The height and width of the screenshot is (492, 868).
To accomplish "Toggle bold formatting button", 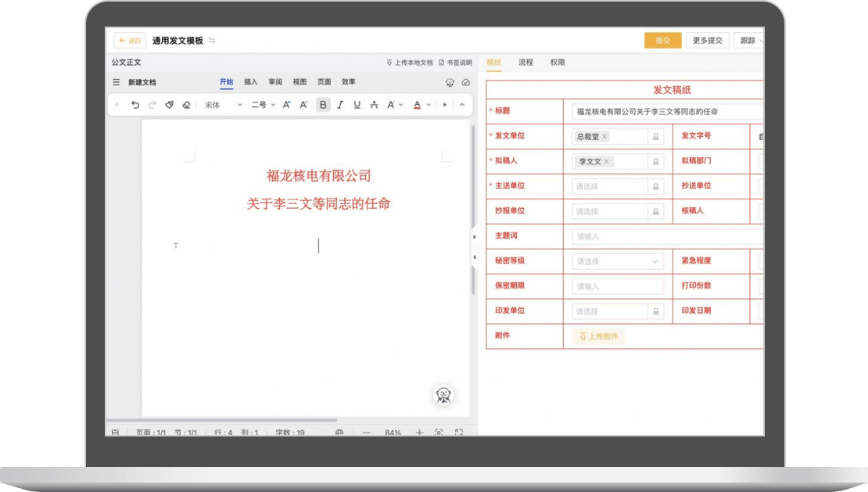I will [323, 105].
